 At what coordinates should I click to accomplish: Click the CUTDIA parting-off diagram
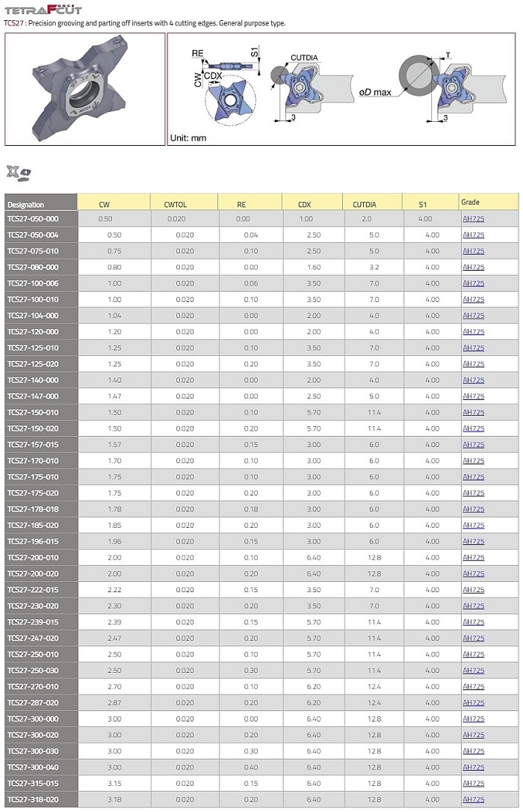[x=300, y=88]
